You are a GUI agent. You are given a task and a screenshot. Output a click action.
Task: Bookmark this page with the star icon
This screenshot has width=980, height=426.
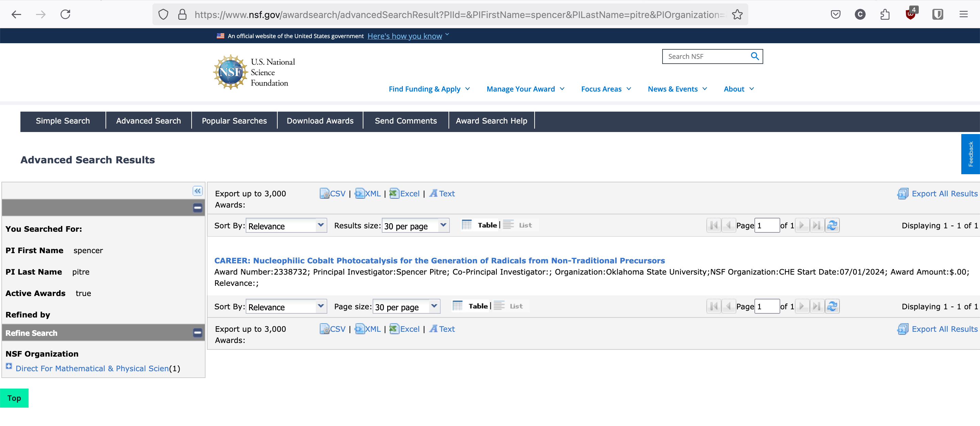[x=737, y=14]
